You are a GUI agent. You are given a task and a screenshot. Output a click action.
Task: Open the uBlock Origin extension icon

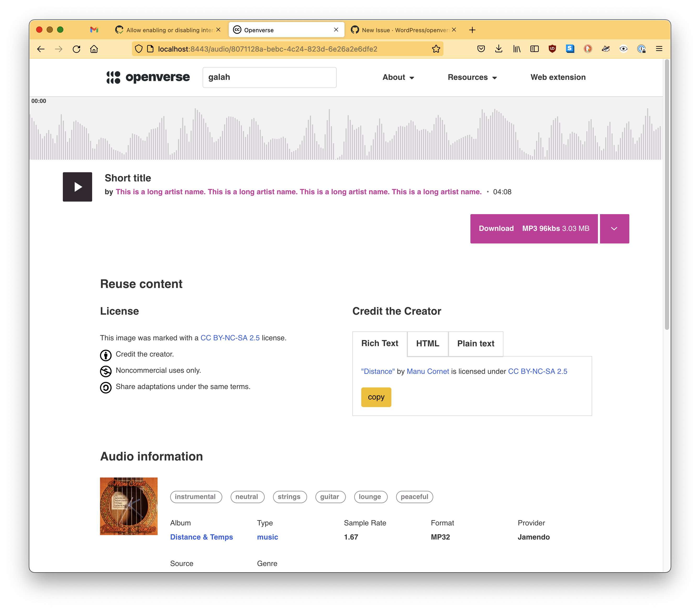(x=552, y=49)
